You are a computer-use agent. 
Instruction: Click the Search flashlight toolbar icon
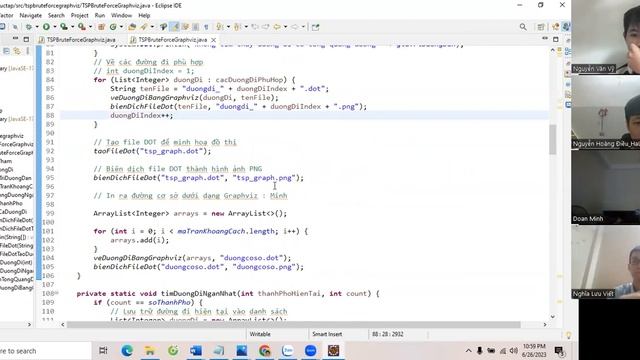[163, 27]
